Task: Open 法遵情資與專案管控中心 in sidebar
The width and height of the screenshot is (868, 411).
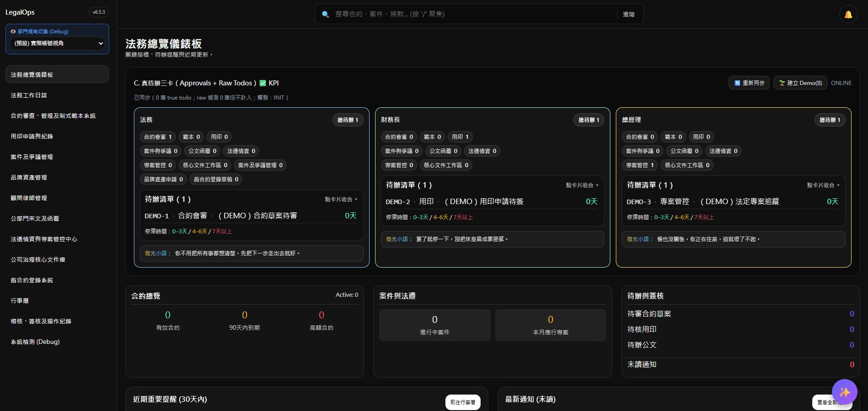Action: (57, 239)
